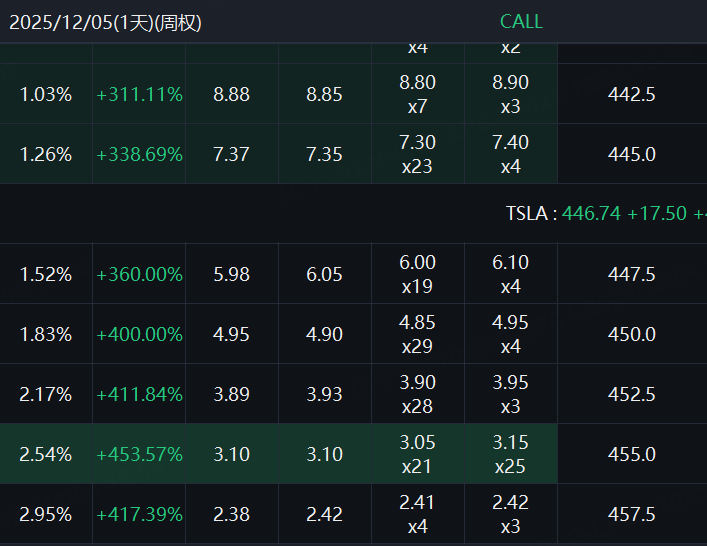The height and width of the screenshot is (546, 707).
Task: Click the 6.10 x4 ask quote
Action: pyautogui.click(x=510, y=274)
